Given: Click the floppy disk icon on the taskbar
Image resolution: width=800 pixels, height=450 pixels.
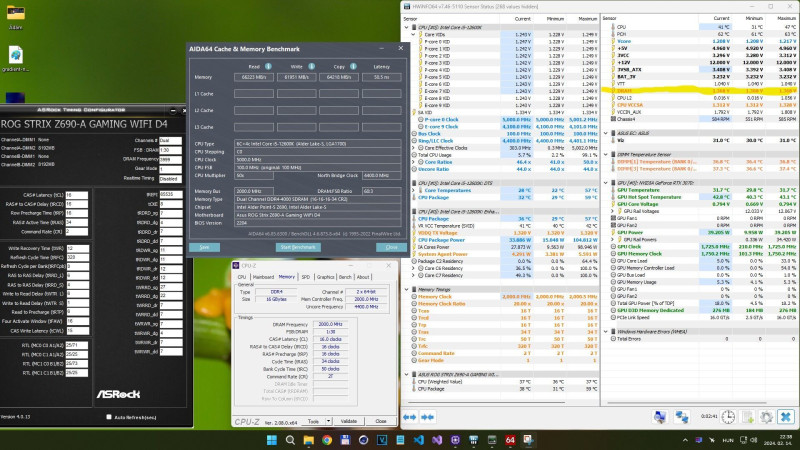Looking at the screenshot, I should coord(345,440).
